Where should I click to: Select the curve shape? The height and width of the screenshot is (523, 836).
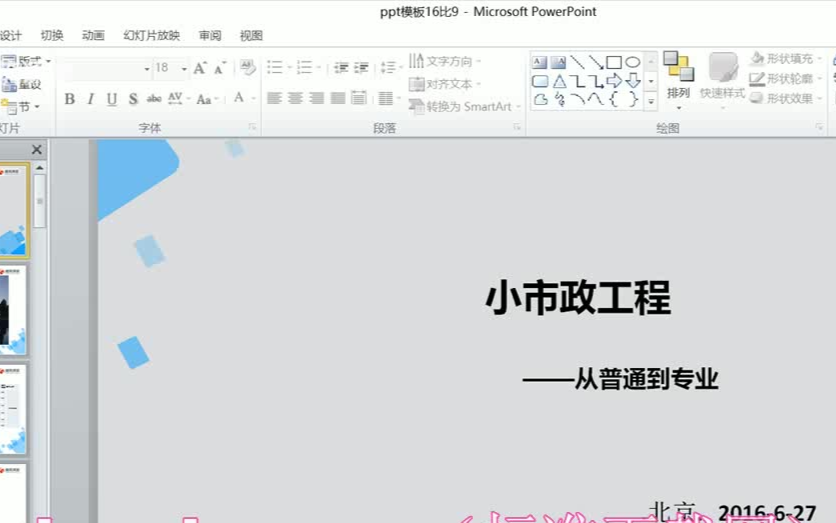[596, 99]
